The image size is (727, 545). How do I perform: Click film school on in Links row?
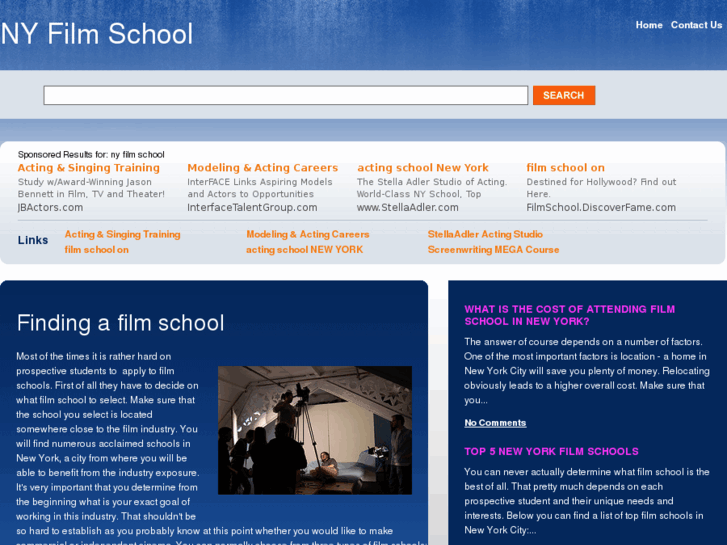(x=96, y=250)
